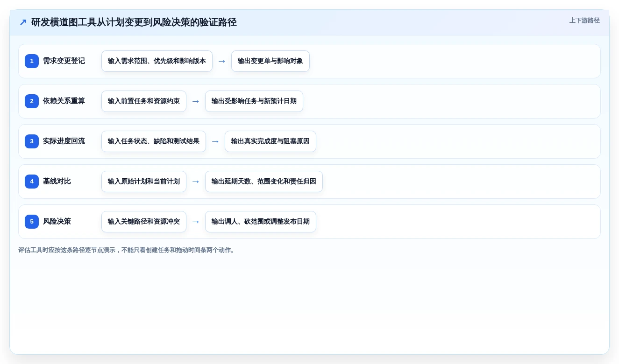Click the 输入需求范围、优先级和影响版本 box
Viewport: 619px width, 364px height.
tap(157, 61)
